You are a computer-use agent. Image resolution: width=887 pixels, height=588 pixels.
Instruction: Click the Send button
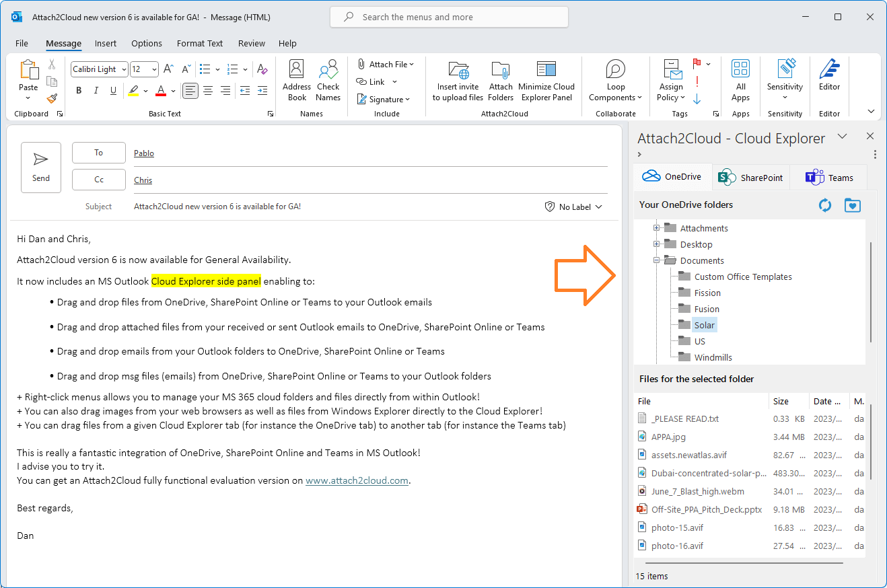pyautogui.click(x=41, y=167)
